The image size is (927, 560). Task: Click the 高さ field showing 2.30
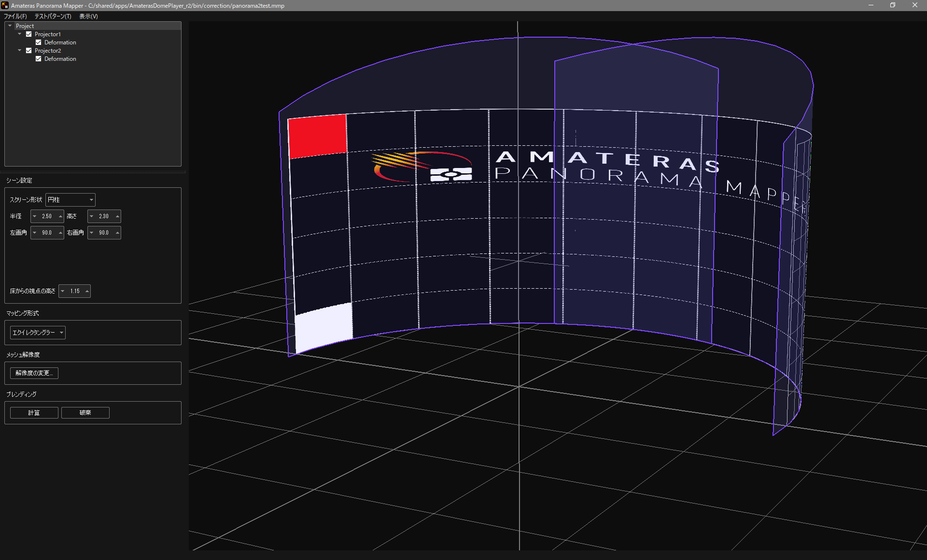pyautogui.click(x=104, y=216)
